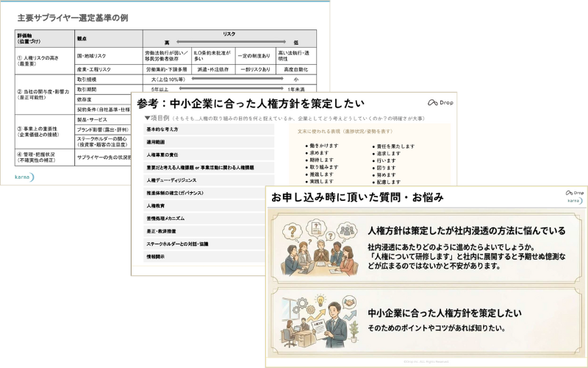
Task: Select the ③ 事業上の重要性 cell
Action: [45, 132]
